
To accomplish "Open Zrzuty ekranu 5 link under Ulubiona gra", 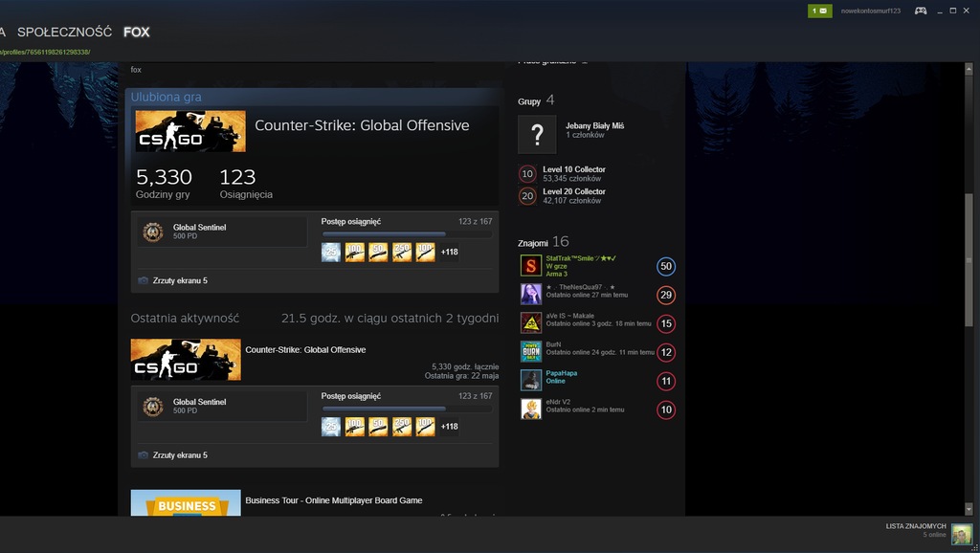I will 180,280.
